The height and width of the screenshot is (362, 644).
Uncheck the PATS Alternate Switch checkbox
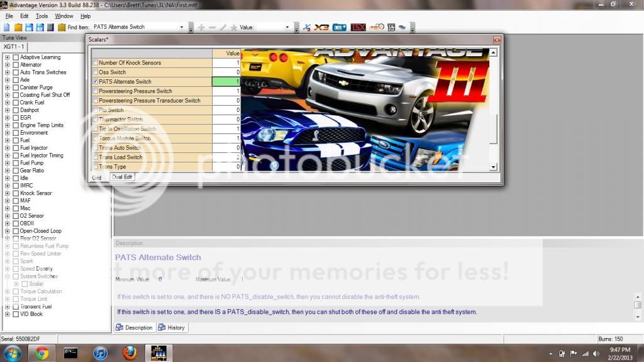(x=96, y=81)
